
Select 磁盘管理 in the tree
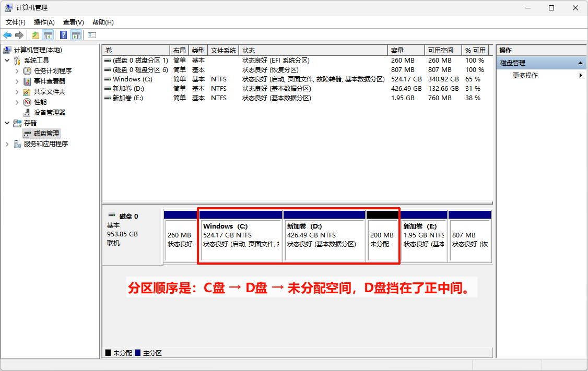[46, 134]
